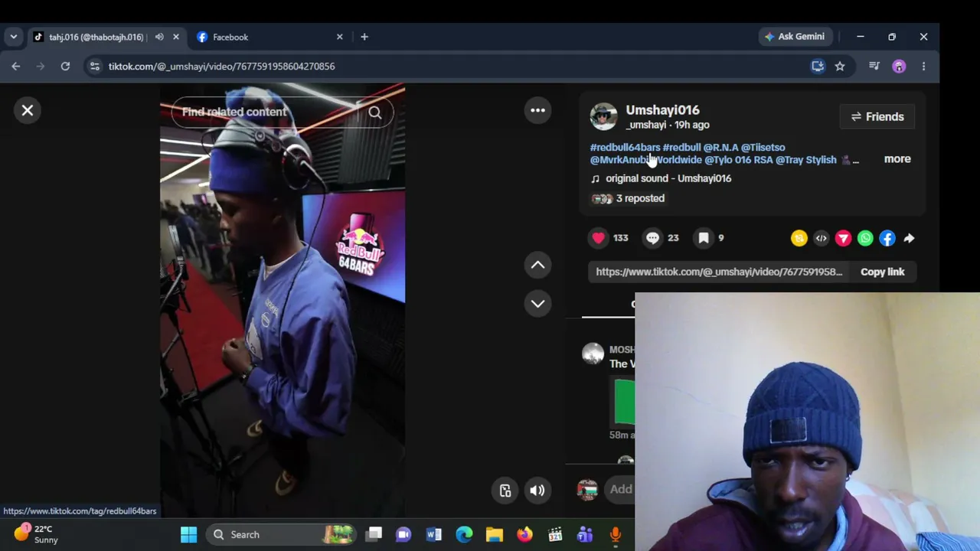
Task: Close the tahj.016 TikTok tab
Action: pos(175,37)
